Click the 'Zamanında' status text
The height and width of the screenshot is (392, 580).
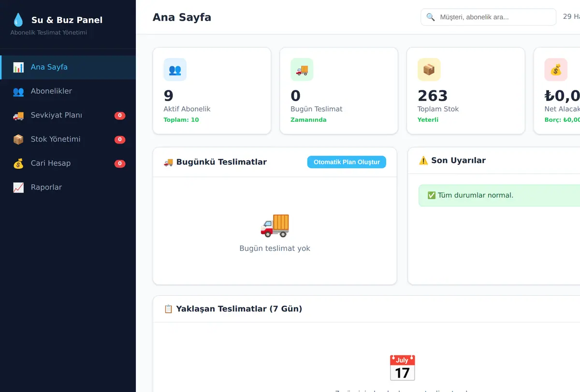(308, 120)
